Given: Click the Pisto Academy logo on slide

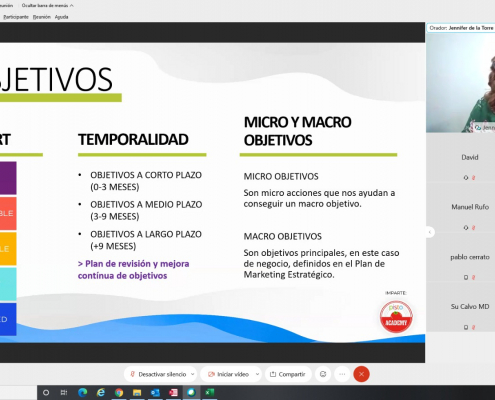Looking at the screenshot, I should pyautogui.click(x=396, y=317).
